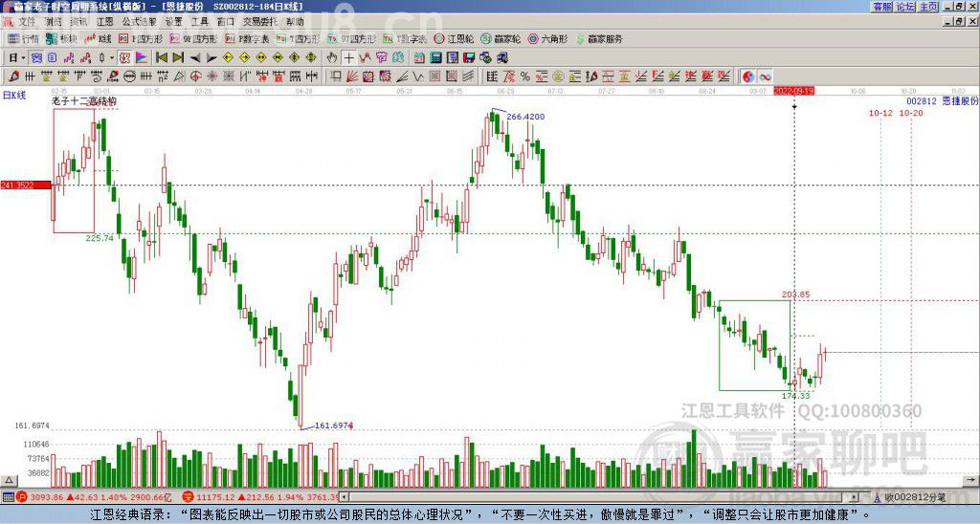The width and height of the screenshot is (980, 524).
Task: Jump to first bar with skip-back icon
Action: point(161,58)
